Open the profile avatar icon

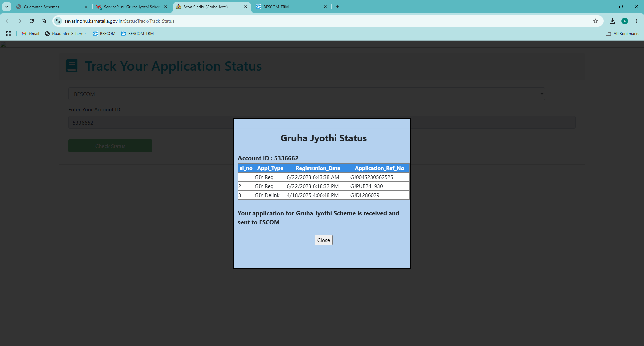(x=624, y=21)
